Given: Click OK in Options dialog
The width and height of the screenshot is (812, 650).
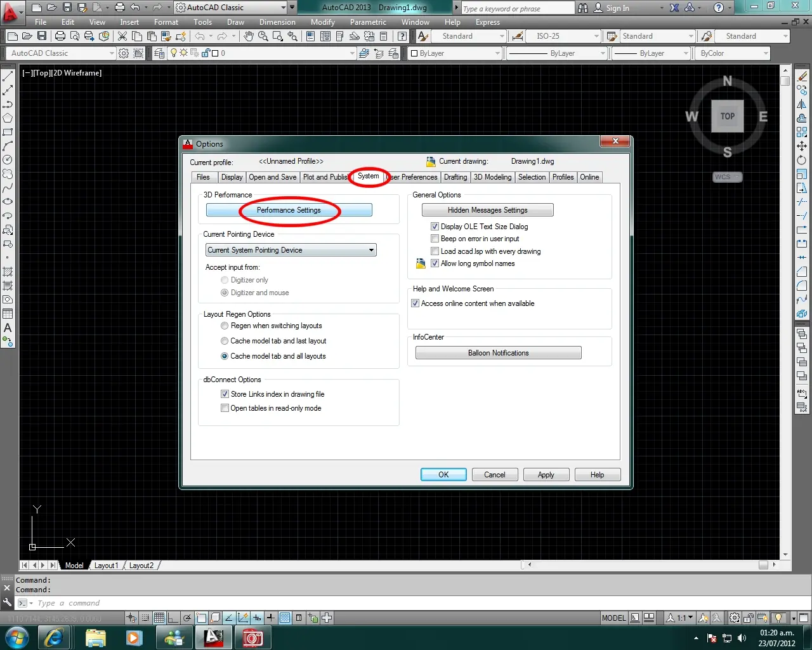Looking at the screenshot, I should 443,475.
